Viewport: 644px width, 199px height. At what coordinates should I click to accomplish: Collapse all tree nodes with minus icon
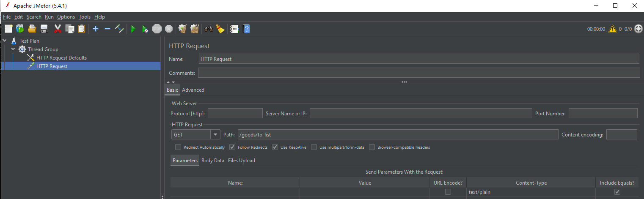coord(107,29)
